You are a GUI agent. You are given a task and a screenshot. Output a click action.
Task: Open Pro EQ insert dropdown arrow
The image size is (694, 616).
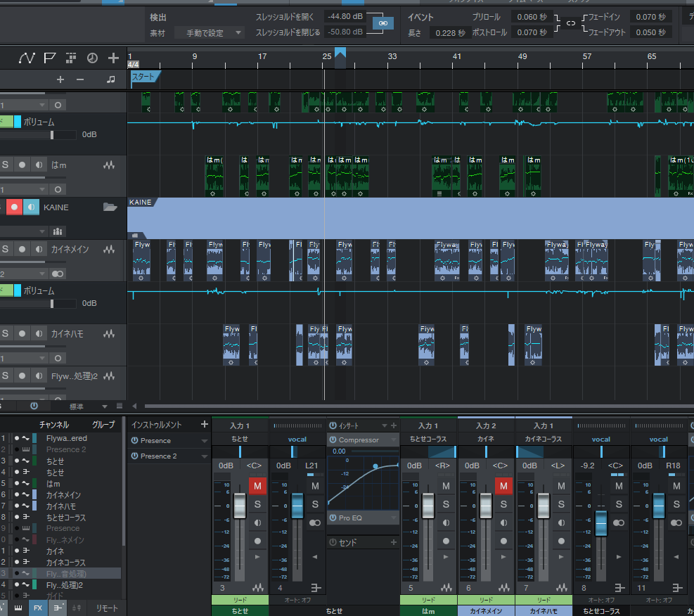[x=394, y=518]
